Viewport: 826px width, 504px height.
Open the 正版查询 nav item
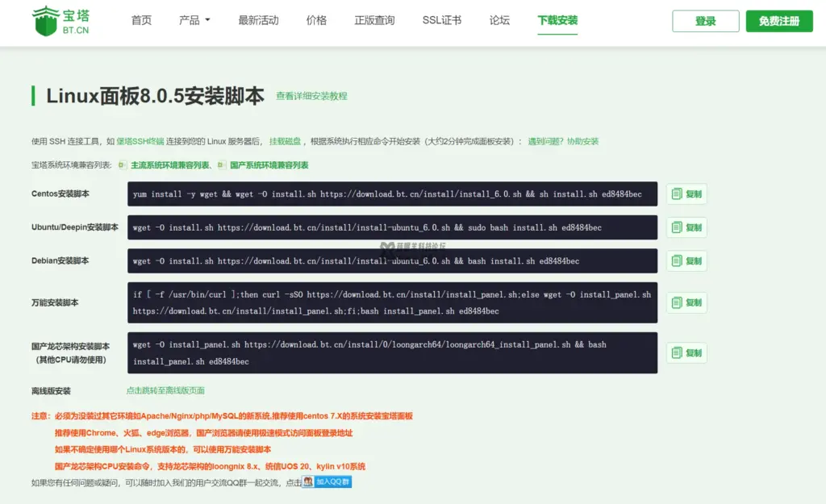pos(374,20)
